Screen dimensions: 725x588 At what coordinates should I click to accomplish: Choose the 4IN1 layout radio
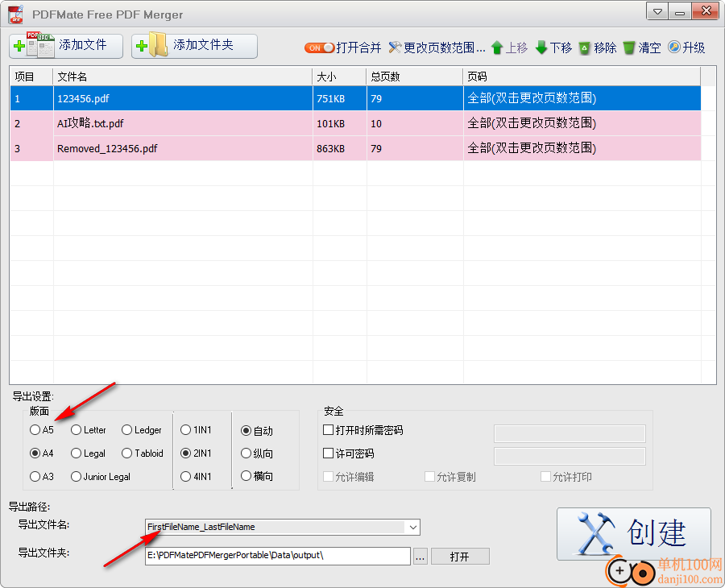(185, 476)
